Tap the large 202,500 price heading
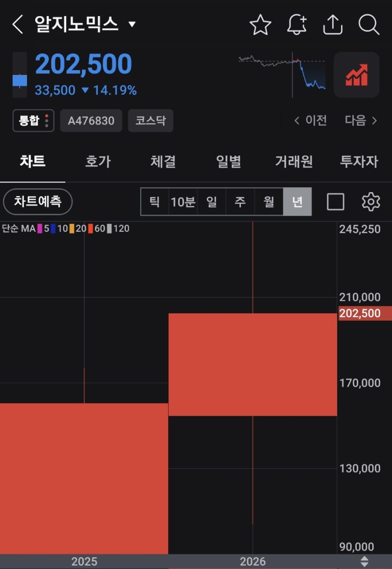The height and width of the screenshot is (569, 392). pos(83,64)
